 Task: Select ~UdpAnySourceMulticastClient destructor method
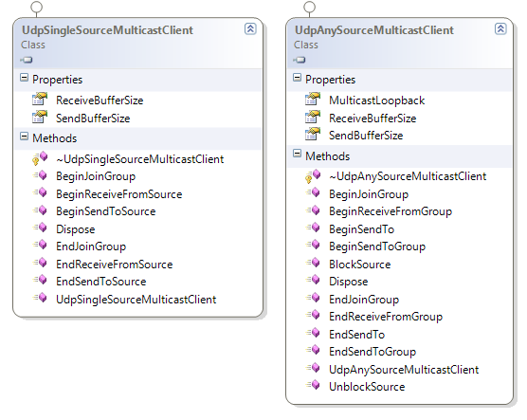tap(408, 176)
